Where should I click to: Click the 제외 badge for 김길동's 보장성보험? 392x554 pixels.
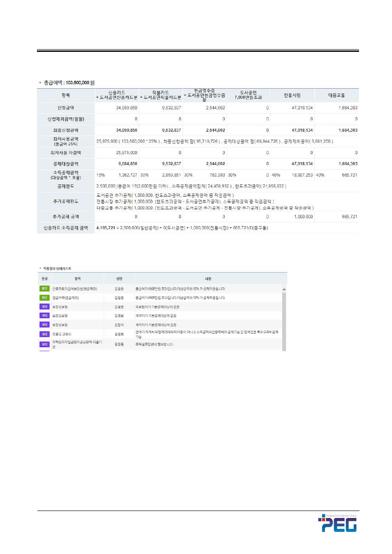click(44, 307)
